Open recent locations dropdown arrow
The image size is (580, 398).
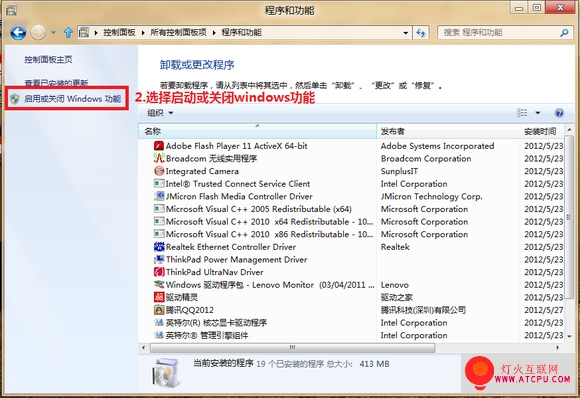(x=53, y=33)
